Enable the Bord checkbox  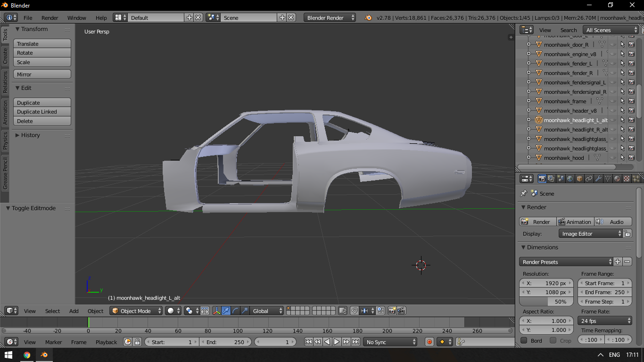[524, 340]
